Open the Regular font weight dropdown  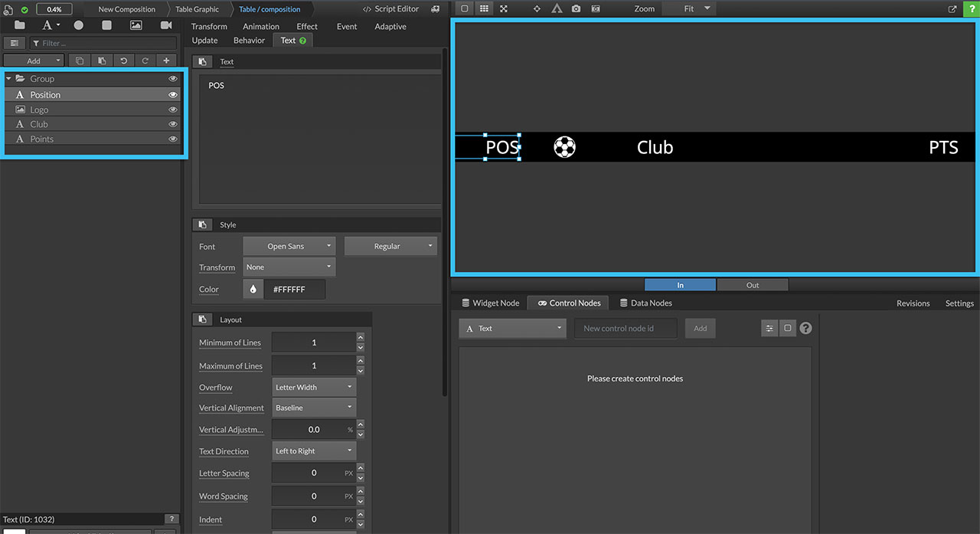click(390, 246)
